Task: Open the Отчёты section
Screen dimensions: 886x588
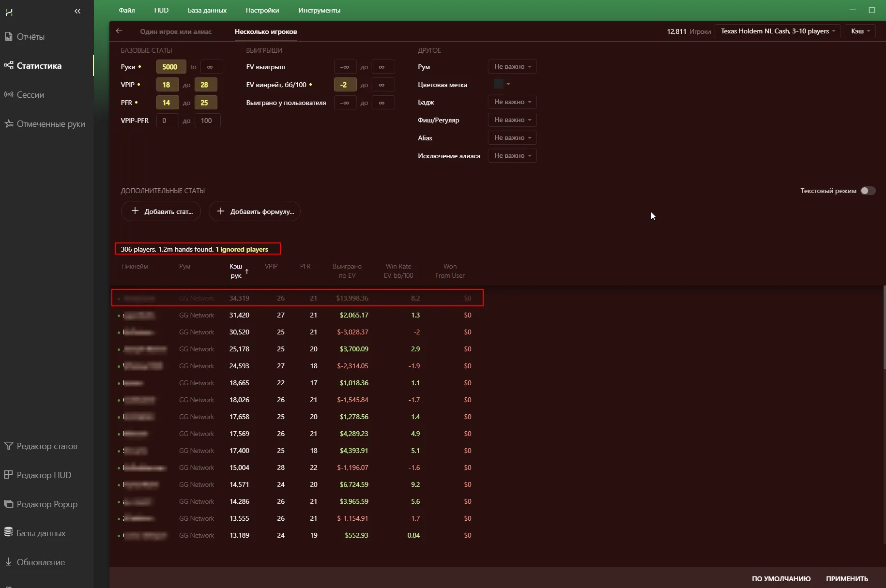Action: 31,37
